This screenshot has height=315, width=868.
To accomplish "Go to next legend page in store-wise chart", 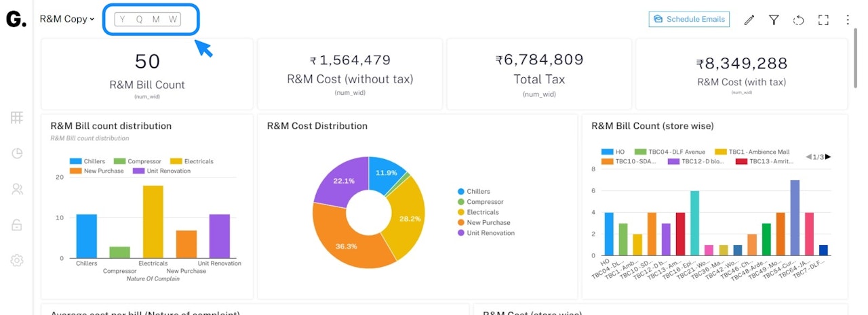I will point(828,157).
